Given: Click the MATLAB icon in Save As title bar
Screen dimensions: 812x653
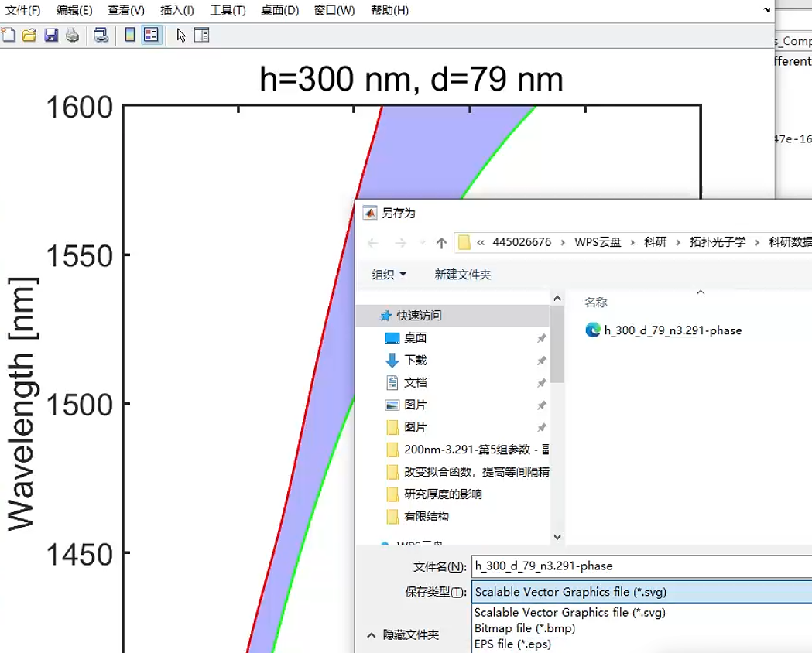Looking at the screenshot, I should tap(370, 213).
